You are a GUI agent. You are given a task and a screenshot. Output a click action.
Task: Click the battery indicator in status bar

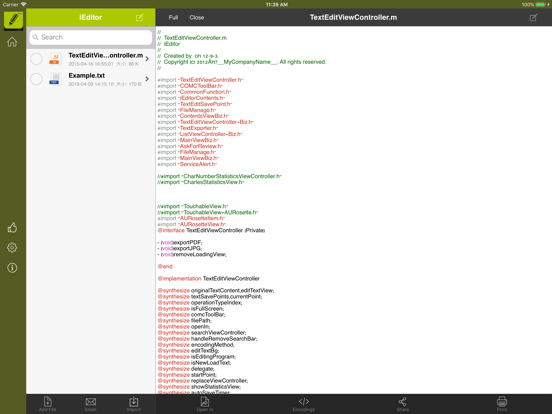541,4
